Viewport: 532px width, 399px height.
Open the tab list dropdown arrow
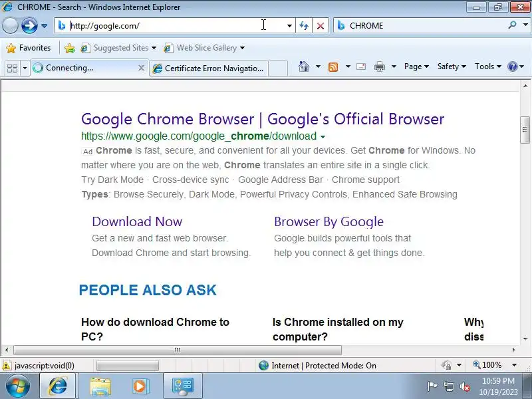coord(25,68)
